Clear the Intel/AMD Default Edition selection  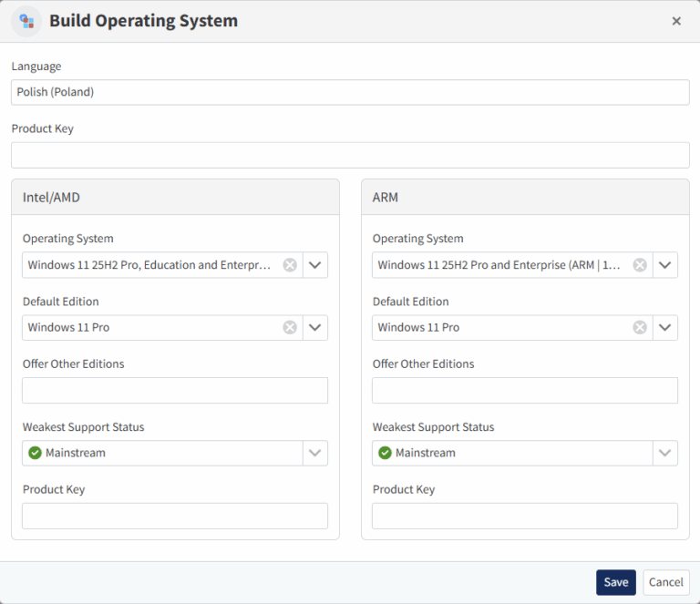pyautogui.click(x=290, y=327)
